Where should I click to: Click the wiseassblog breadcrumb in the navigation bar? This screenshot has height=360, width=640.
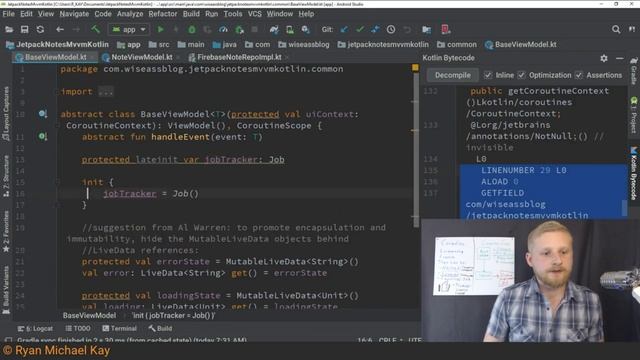point(304,44)
